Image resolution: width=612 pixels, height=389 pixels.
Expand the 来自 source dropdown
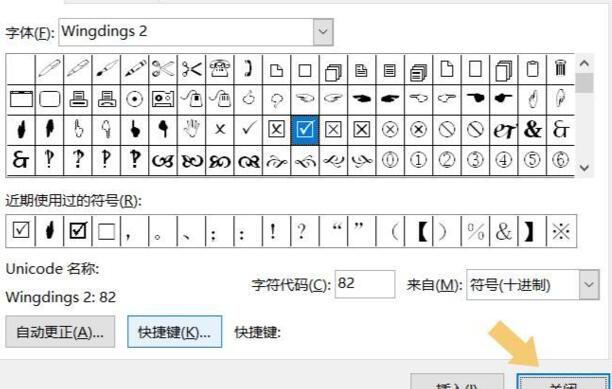coord(589,284)
